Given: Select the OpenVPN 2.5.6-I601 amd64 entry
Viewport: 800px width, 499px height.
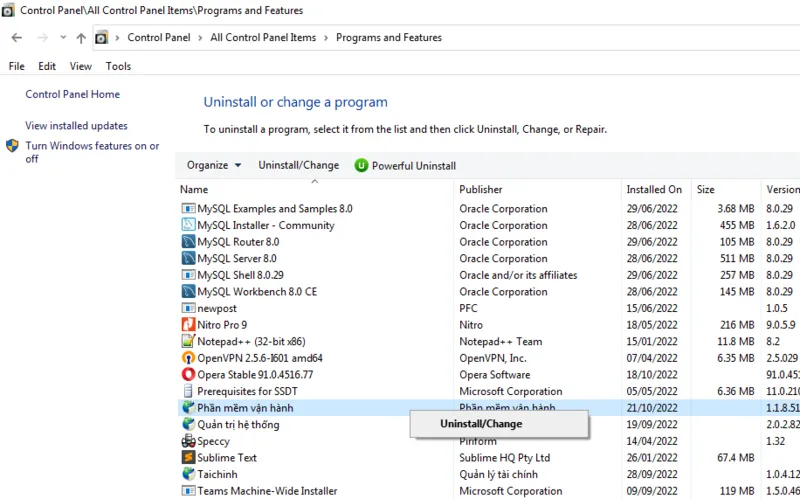Looking at the screenshot, I should tap(260, 358).
